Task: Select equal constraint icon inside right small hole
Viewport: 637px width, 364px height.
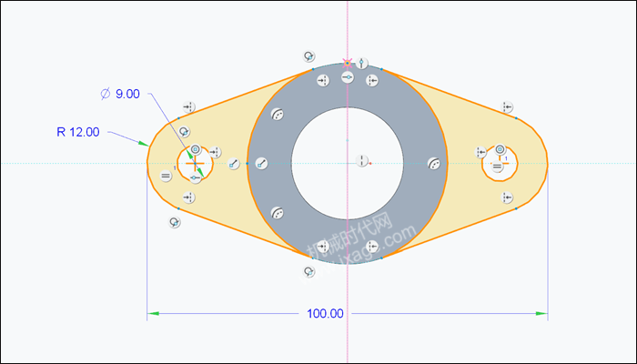Action: click(x=497, y=166)
